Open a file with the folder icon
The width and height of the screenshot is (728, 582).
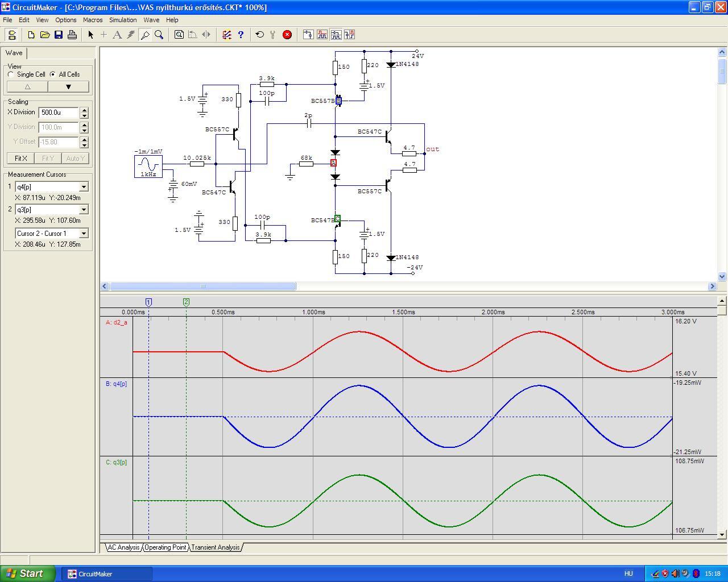(x=45, y=35)
